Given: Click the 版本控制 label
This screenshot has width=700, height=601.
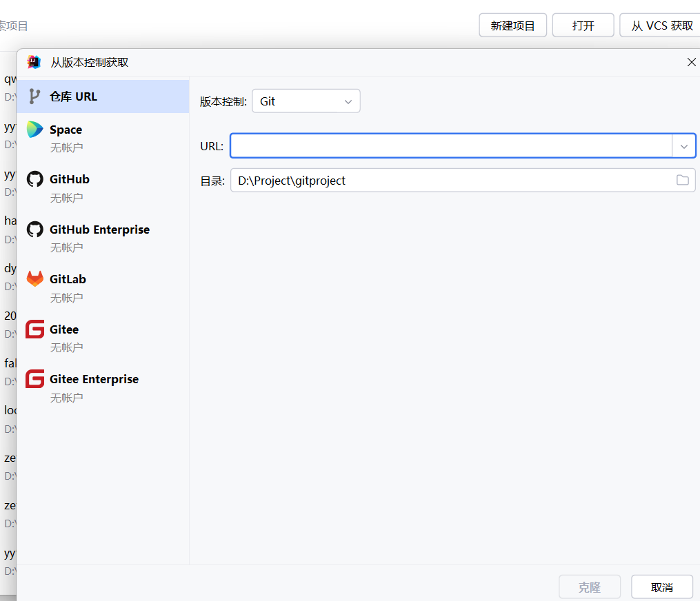Looking at the screenshot, I should [223, 102].
